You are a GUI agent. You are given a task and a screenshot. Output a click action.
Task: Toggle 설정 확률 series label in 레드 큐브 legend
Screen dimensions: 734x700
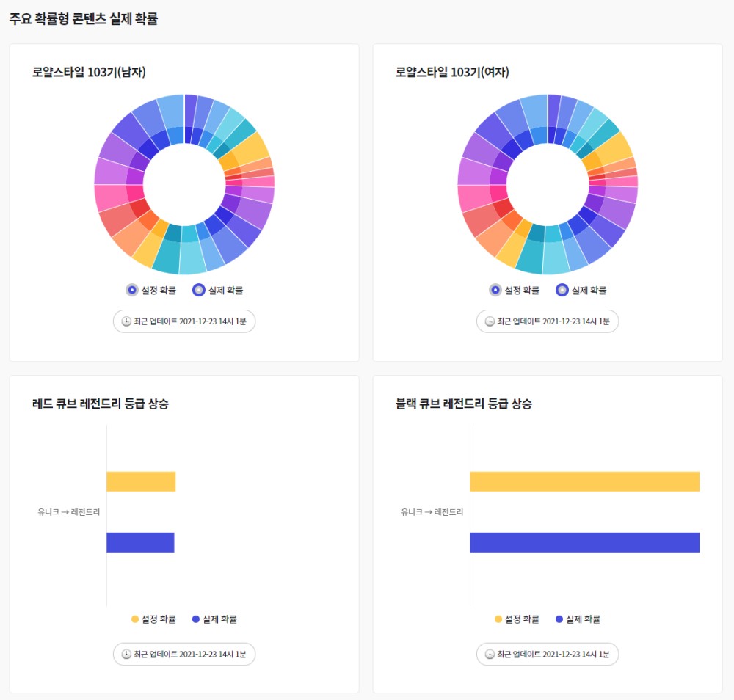159,619
